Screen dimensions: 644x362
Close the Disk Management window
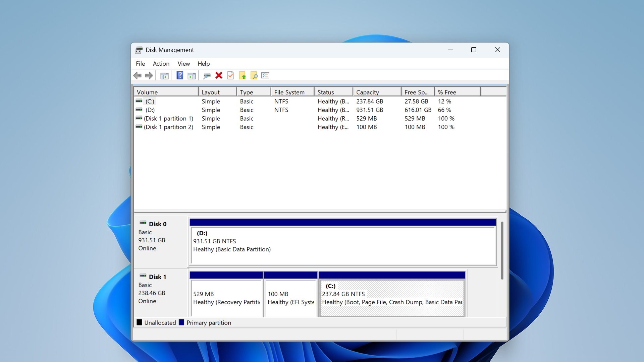[x=497, y=50]
